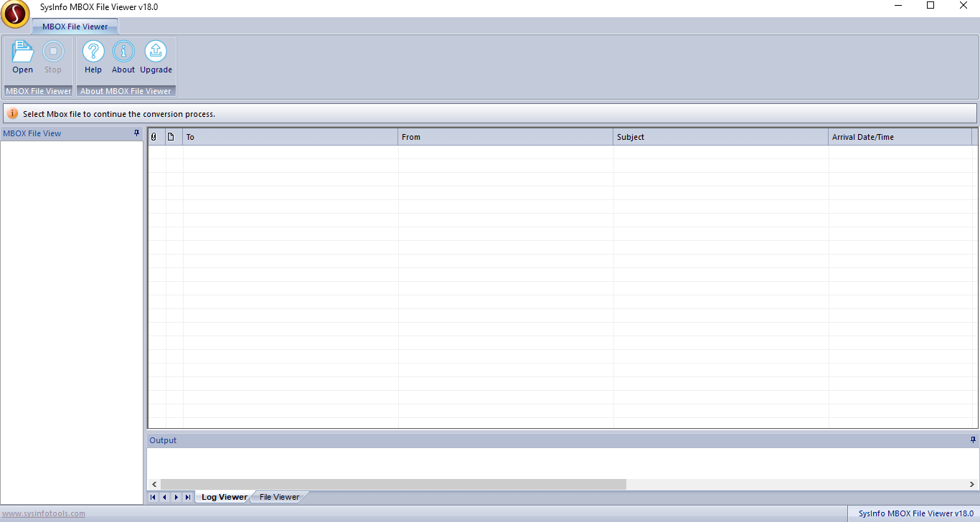Sort messages by the From column
980x522 pixels.
(505, 136)
